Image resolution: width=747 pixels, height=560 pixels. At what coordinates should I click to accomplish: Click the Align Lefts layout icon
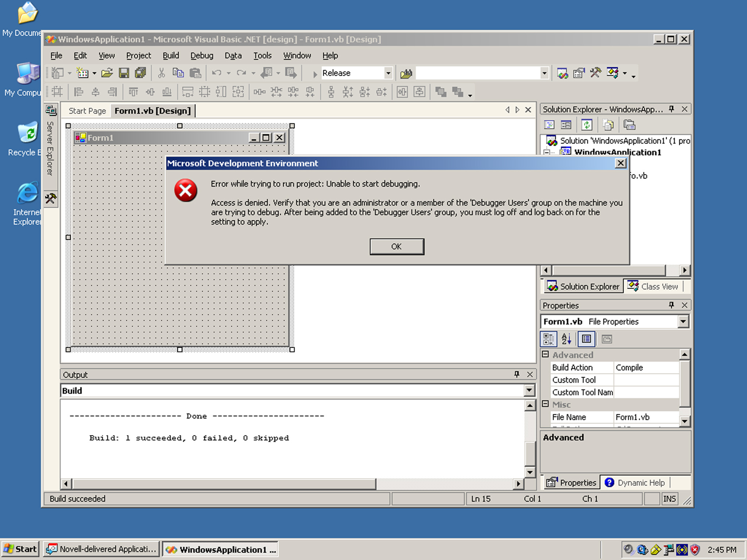click(78, 92)
